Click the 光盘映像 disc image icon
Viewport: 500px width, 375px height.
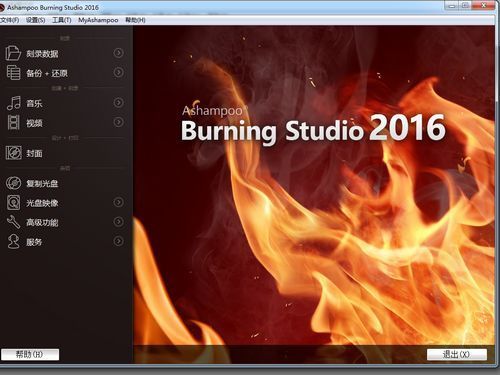tap(13, 203)
